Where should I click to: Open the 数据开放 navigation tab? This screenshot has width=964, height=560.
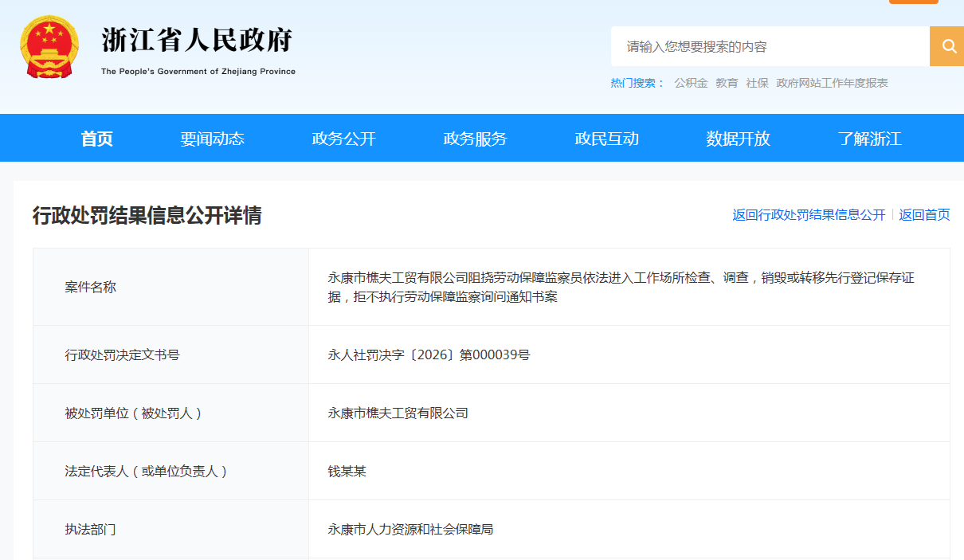tap(738, 139)
